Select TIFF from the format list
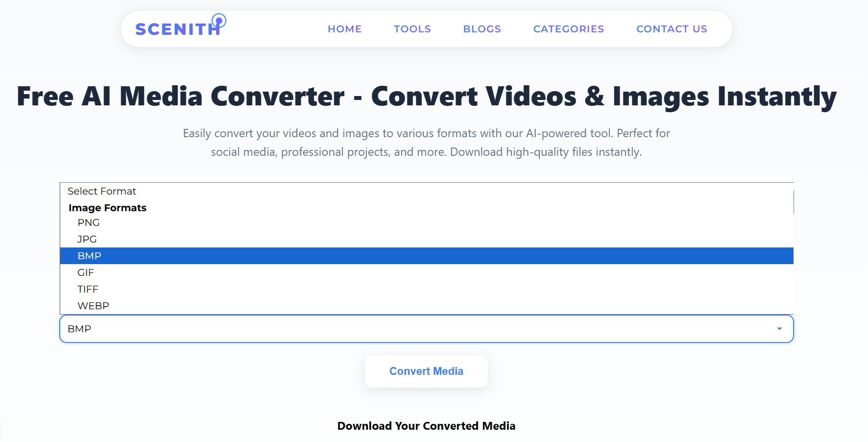 tap(88, 289)
